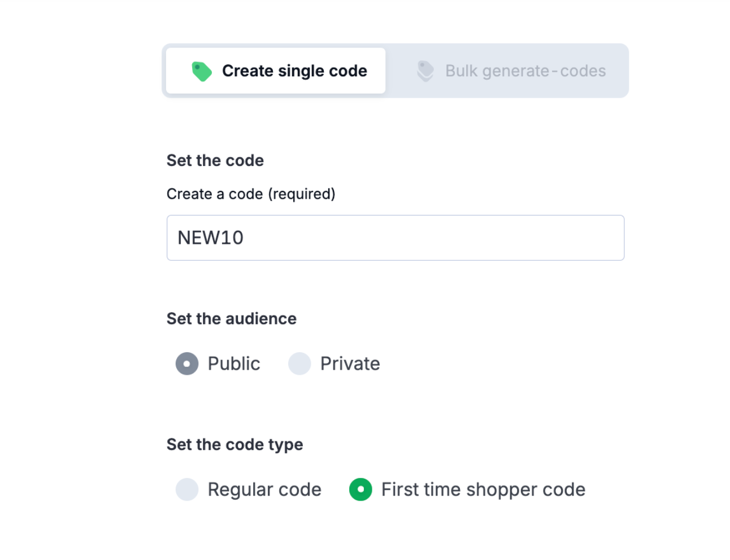Click the Regular code label text
Viewport: 730px width, 560px height.
click(264, 489)
